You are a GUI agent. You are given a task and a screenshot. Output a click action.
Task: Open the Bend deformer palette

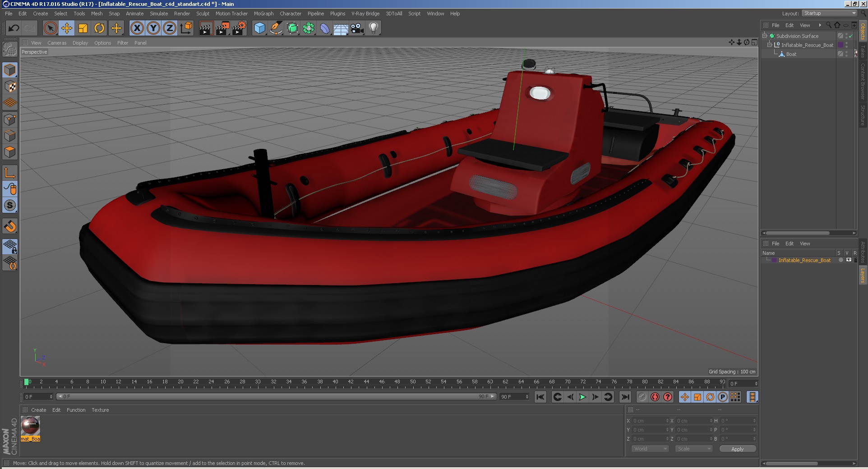pyautogui.click(x=325, y=28)
